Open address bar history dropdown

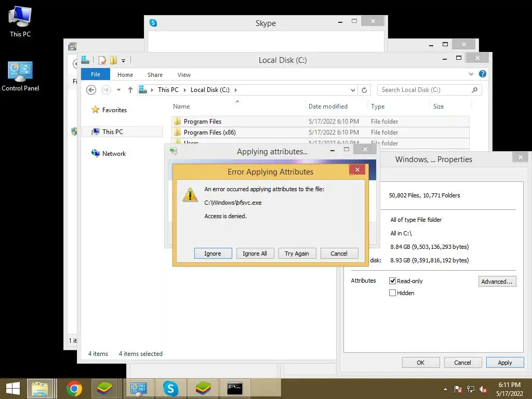[x=353, y=90]
